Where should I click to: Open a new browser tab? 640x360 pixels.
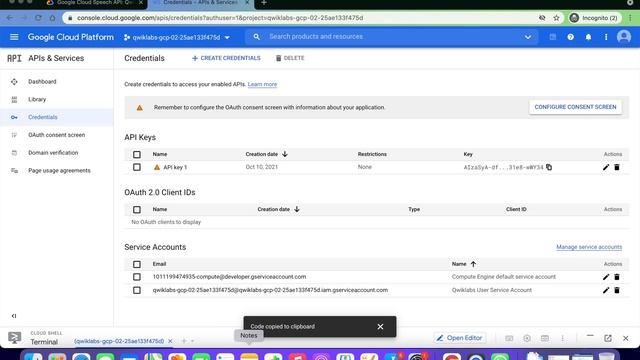click(264, 3)
